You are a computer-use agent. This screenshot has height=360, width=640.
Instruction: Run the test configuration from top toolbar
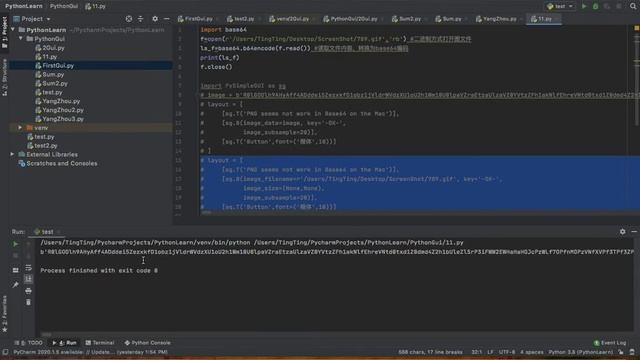coord(584,6)
